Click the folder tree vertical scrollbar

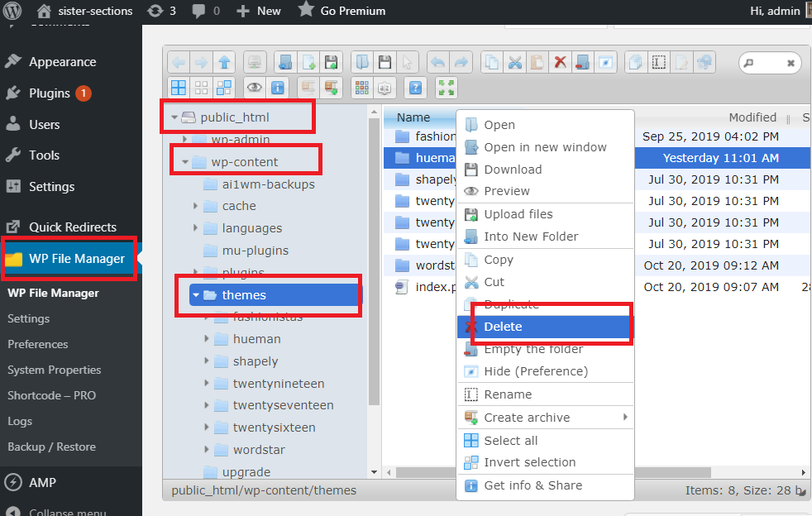[374, 262]
